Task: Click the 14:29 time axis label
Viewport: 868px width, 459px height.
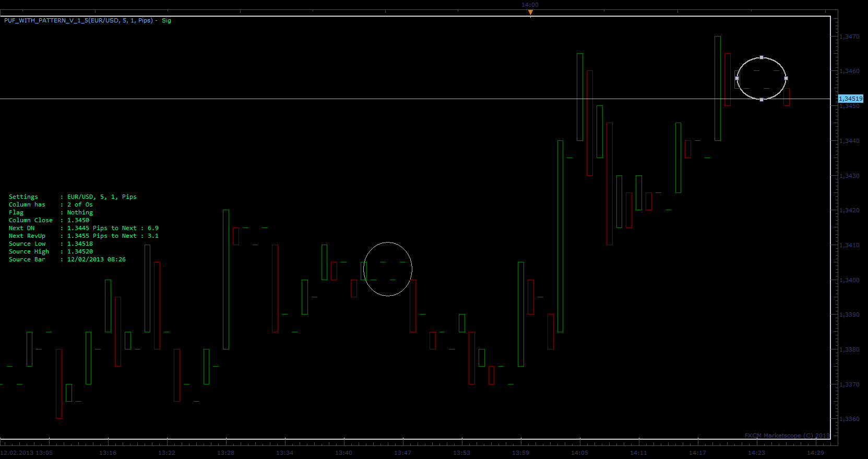Action: (816, 453)
